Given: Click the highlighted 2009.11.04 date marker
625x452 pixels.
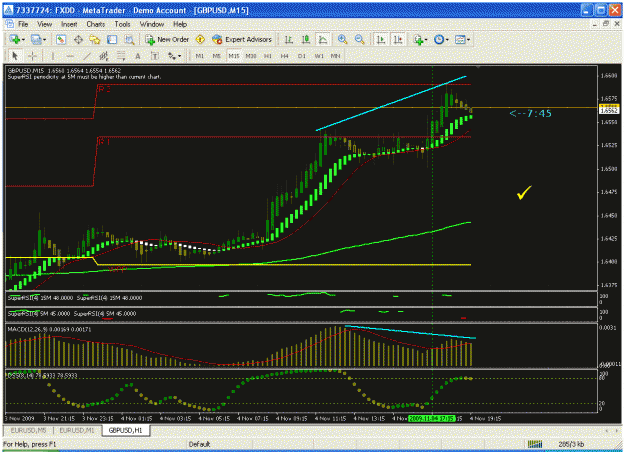Looking at the screenshot, I should pos(432,419).
